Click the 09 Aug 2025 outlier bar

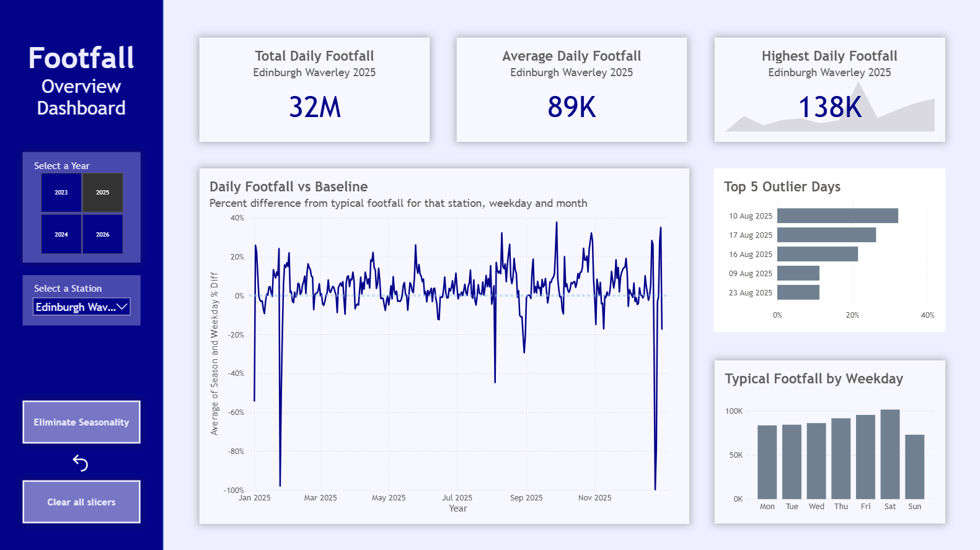coord(798,273)
